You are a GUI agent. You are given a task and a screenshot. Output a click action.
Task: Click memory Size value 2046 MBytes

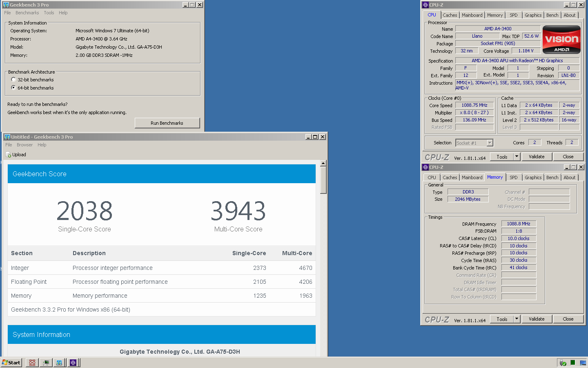(468, 199)
